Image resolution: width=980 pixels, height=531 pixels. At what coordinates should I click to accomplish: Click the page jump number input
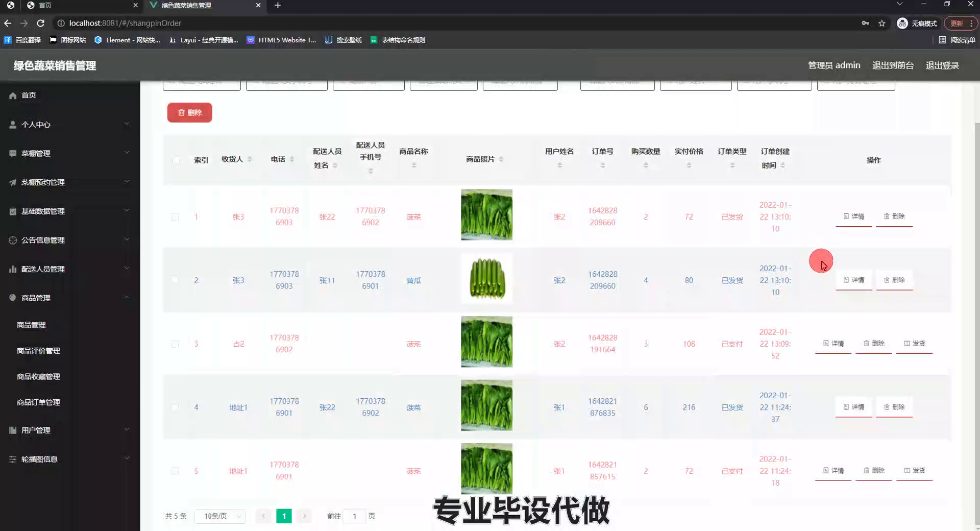[x=355, y=516]
